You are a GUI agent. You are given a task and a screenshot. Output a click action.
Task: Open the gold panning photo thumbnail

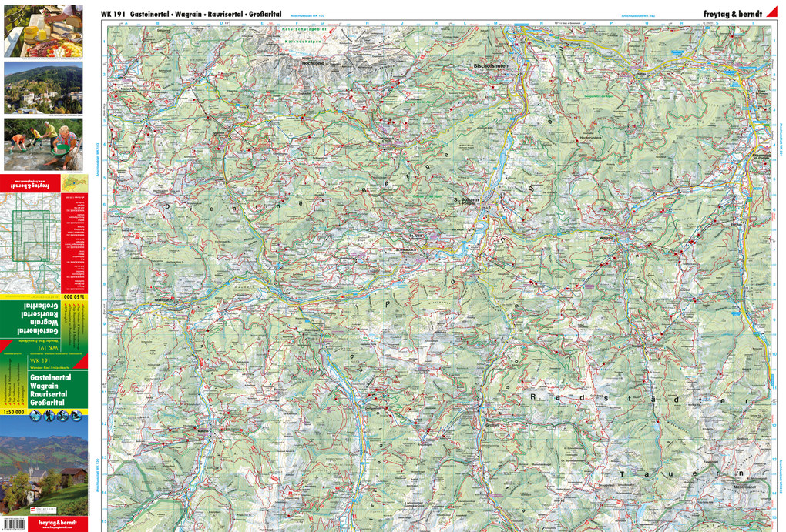click(43, 145)
